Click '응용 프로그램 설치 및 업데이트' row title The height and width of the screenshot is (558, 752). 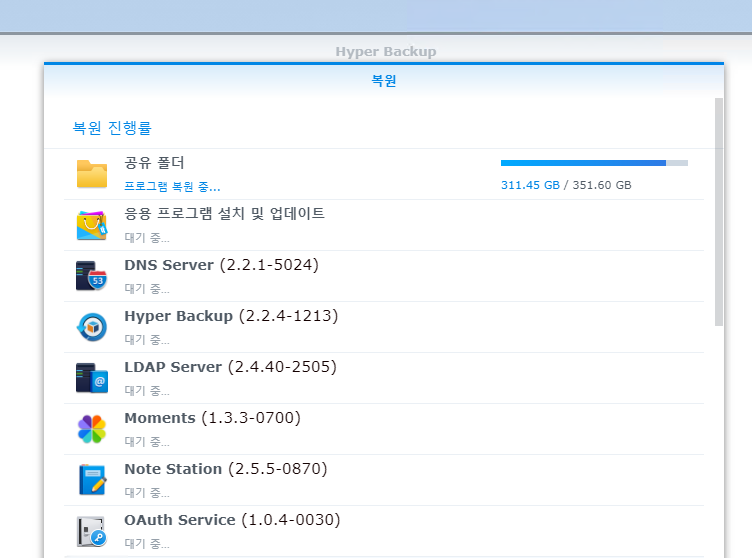(224, 214)
